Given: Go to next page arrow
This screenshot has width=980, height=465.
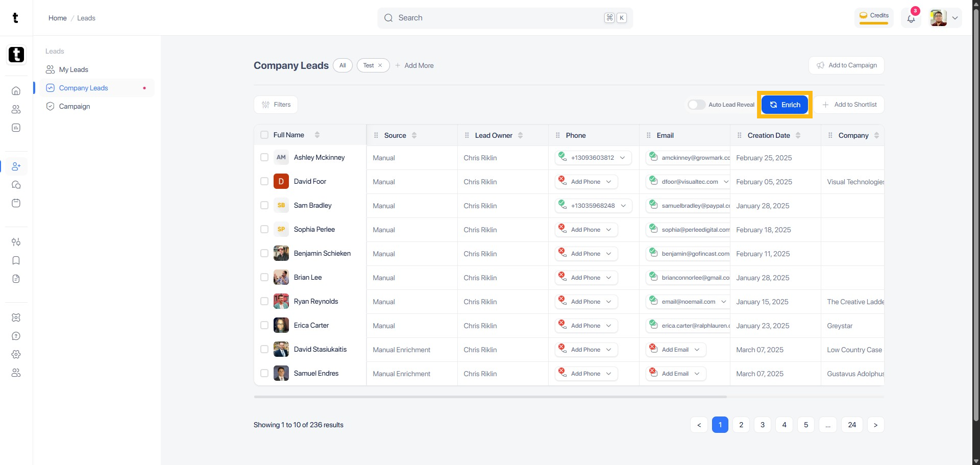Looking at the screenshot, I should [x=875, y=425].
